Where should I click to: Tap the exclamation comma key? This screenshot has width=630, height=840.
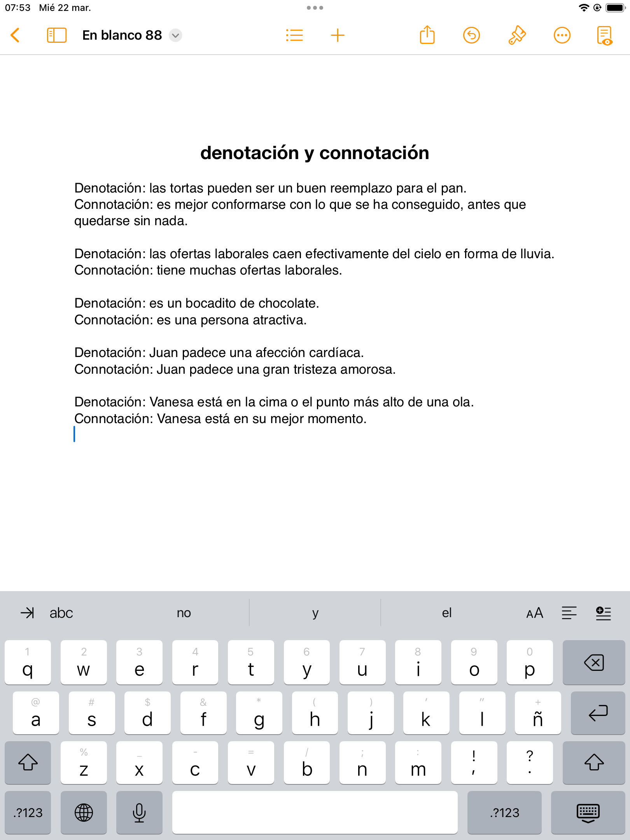point(474,762)
